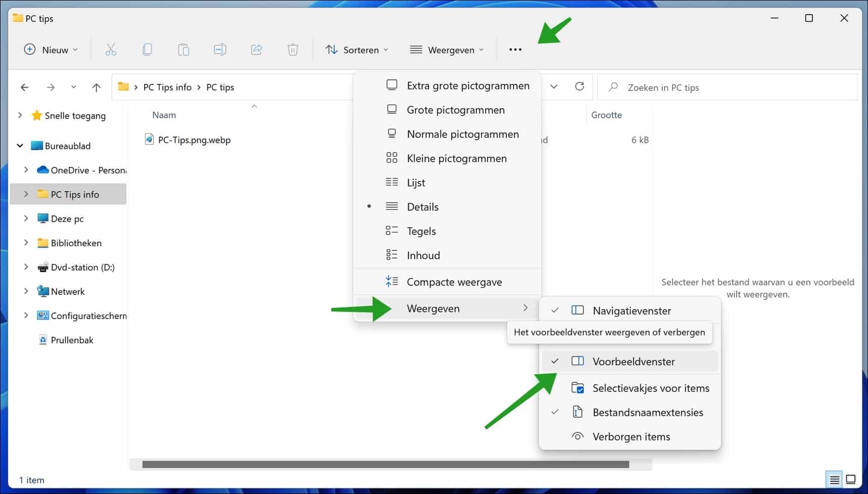Open the Sorteren dropdown

point(357,50)
